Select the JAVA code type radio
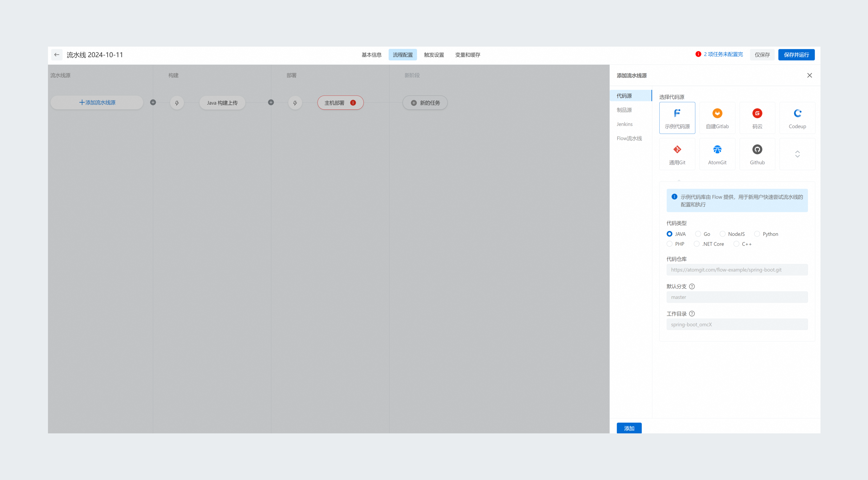868x480 pixels. pos(669,234)
